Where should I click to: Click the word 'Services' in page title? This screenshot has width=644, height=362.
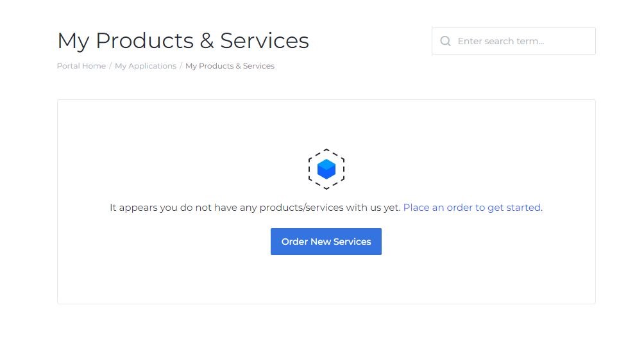click(264, 40)
